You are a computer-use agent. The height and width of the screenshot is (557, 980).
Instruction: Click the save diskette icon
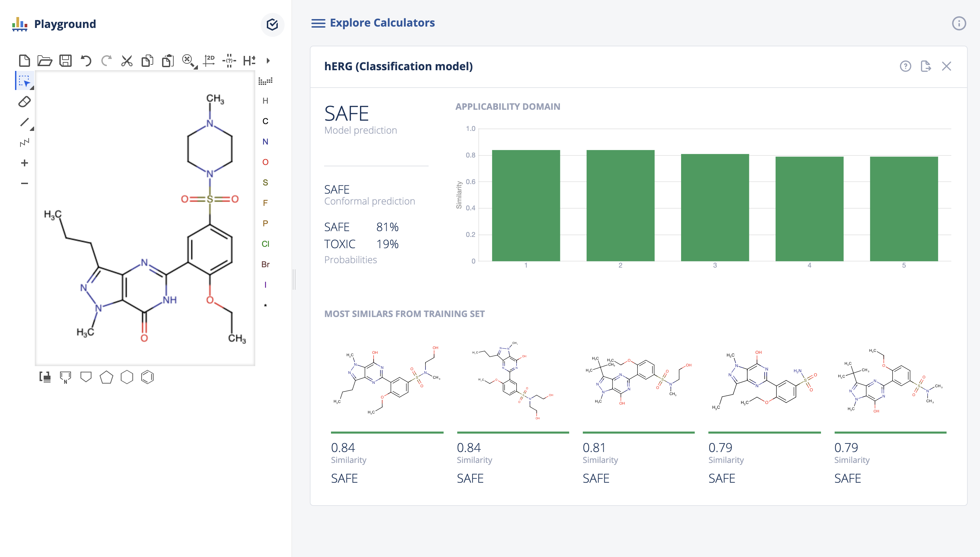point(66,60)
